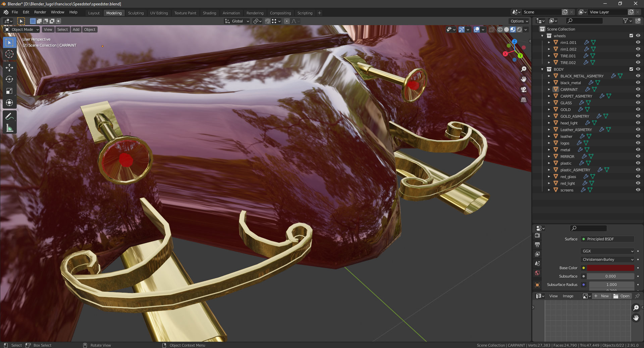Click Open in the image editor
Image resolution: width=644 pixels, height=348 pixels.
(x=622, y=296)
